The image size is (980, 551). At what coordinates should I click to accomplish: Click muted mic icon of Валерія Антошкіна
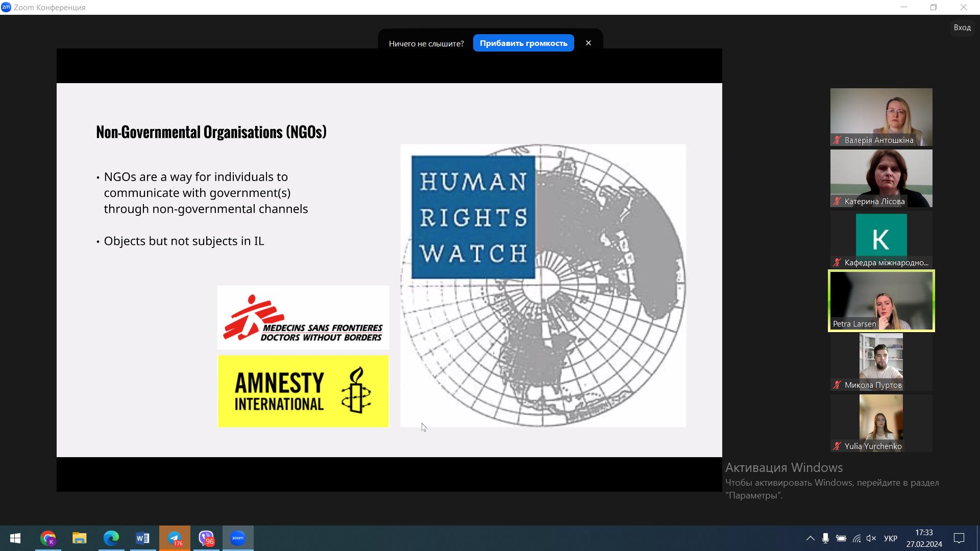(837, 140)
